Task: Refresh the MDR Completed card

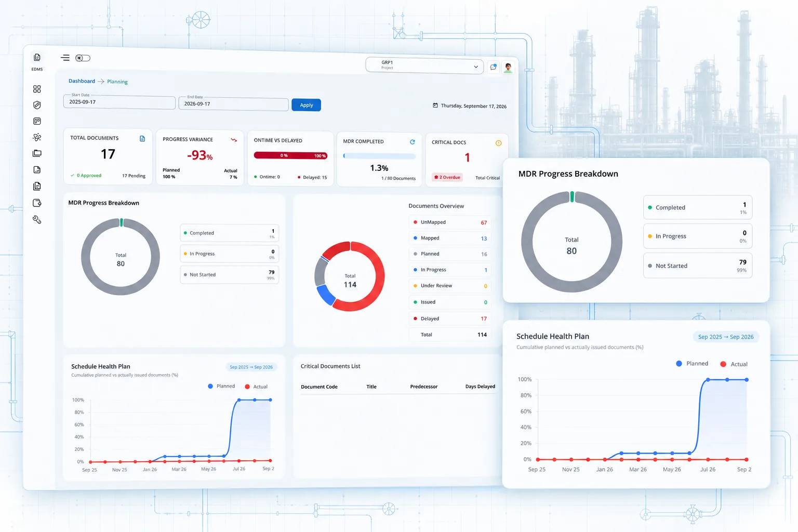Action: click(413, 142)
